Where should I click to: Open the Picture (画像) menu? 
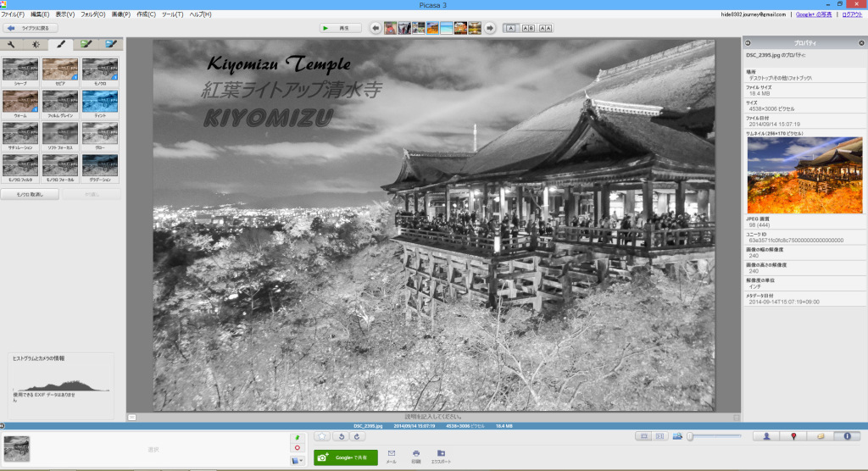120,14
